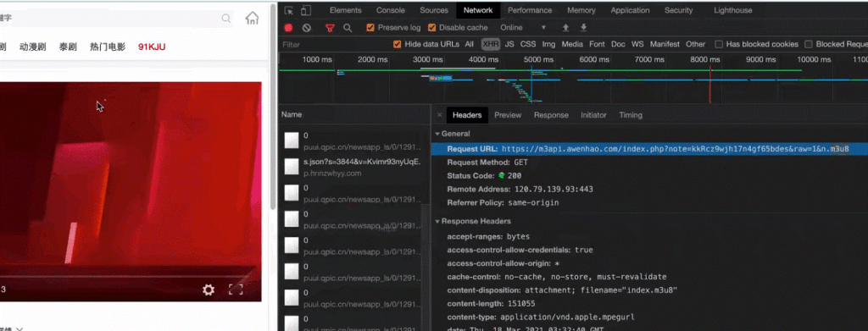This screenshot has width=868, height=331.
Task: Select the Preview detail tab
Action: (x=508, y=115)
